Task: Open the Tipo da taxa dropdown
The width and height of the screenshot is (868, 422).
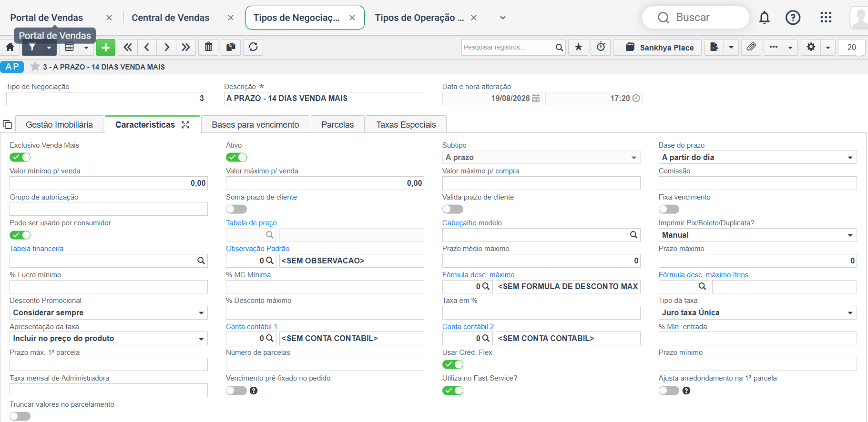Action: (757, 312)
